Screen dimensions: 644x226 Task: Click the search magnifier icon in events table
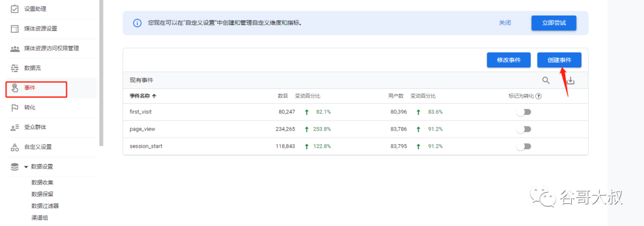point(546,81)
